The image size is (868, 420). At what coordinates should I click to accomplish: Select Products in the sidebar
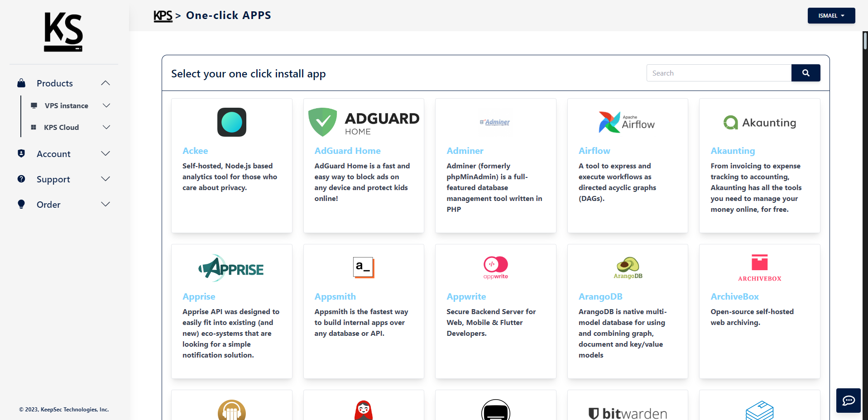pyautogui.click(x=55, y=83)
